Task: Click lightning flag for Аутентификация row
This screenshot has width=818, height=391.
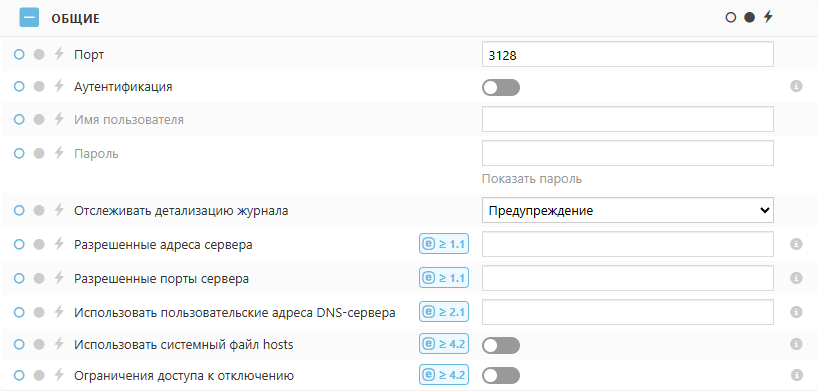Action: (x=59, y=86)
